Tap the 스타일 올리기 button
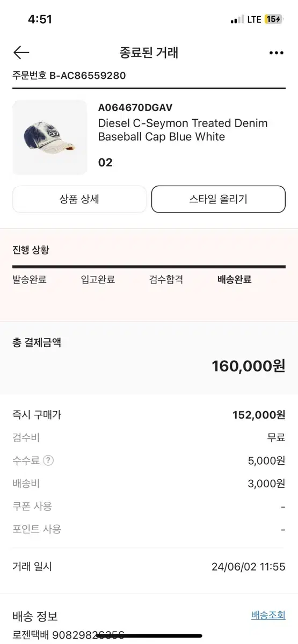This screenshot has width=298, height=644. tap(219, 199)
